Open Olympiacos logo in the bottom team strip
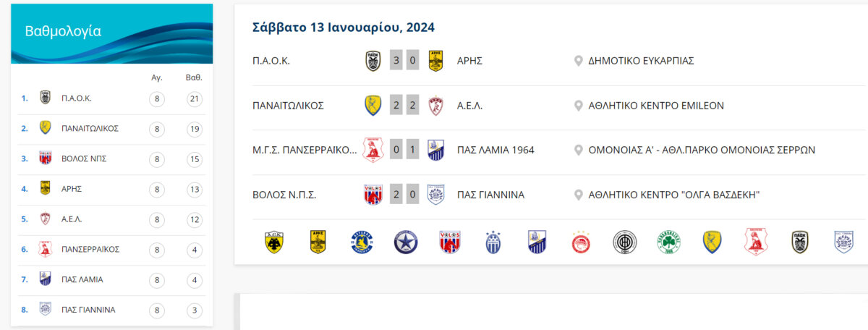Image resolution: width=868 pixels, height=330 pixels. [581, 242]
